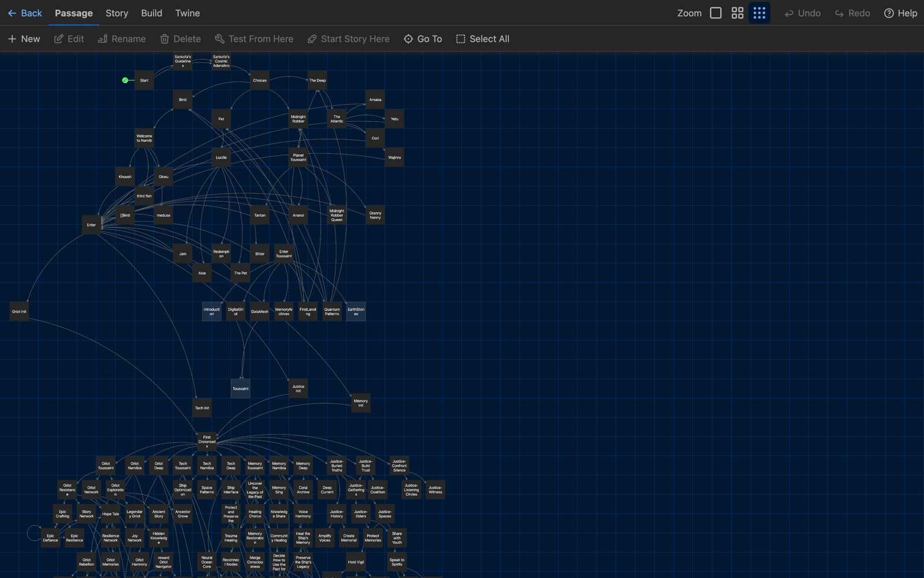This screenshot has height=578, width=924.
Task: Set zoom to the single-square largest view
Action: point(716,13)
